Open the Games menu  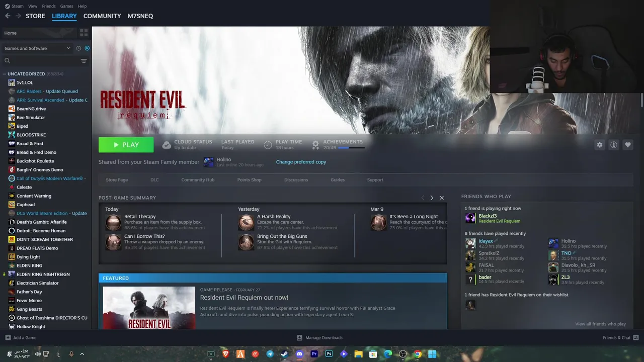tap(66, 6)
